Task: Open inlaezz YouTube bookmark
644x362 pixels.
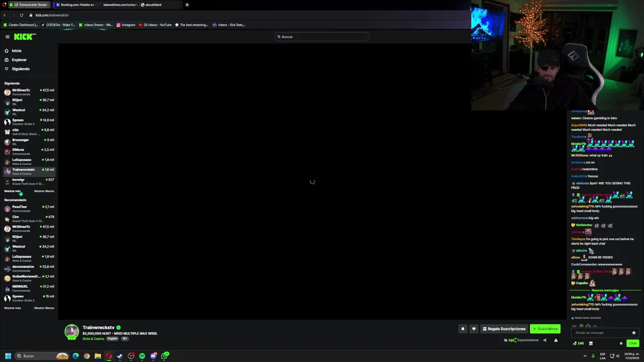Action: coord(155,25)
